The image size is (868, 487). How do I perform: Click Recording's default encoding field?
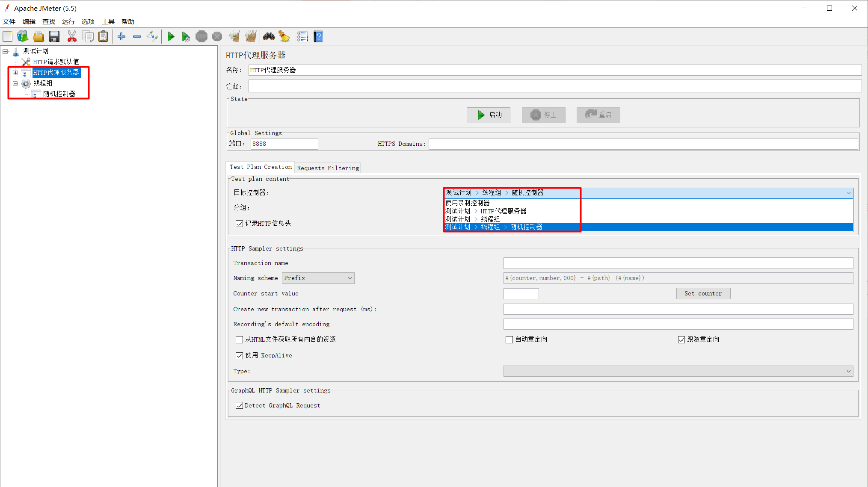[x=678, y=324]
